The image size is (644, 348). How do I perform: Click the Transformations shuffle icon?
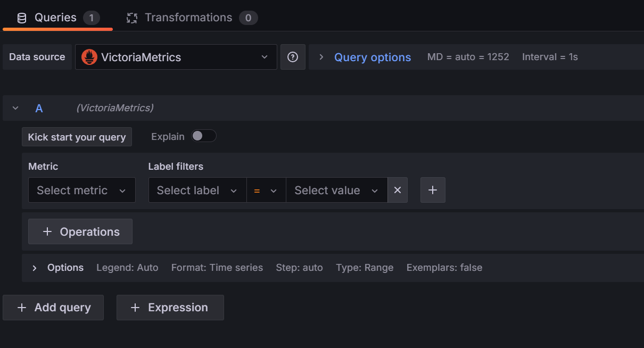[x=131, y=17]
